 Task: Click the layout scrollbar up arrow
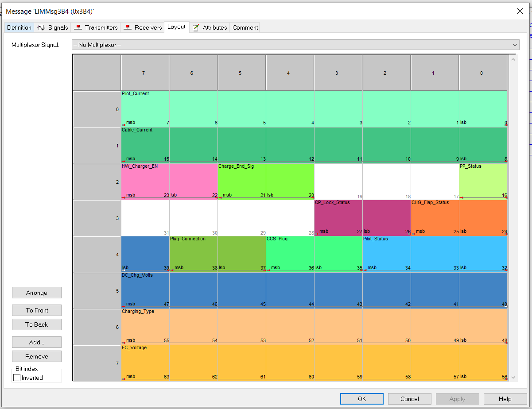[513, 59]
